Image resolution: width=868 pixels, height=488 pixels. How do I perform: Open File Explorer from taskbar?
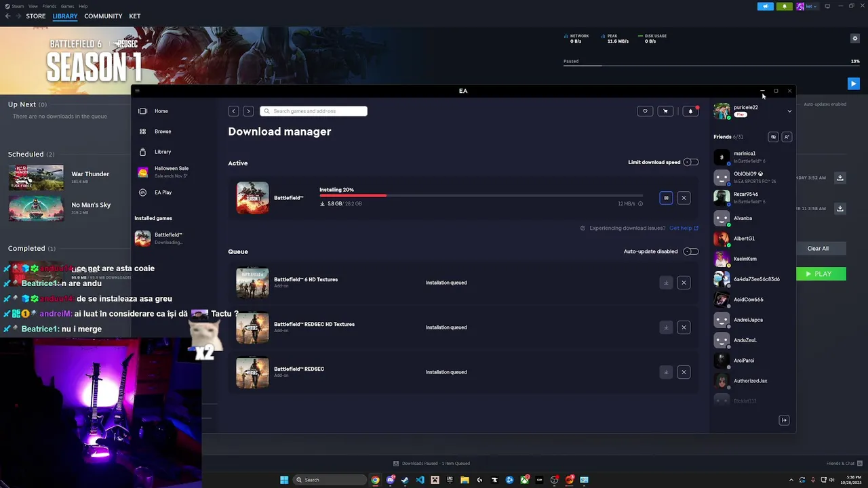pos(465,480)
